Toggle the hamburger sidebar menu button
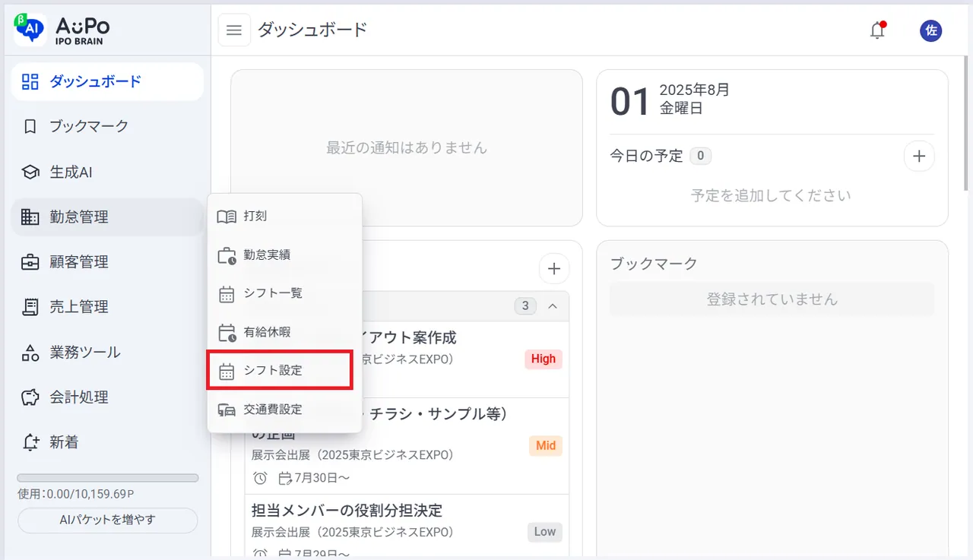This screenshot has width=973, height=560. point(234,30)
